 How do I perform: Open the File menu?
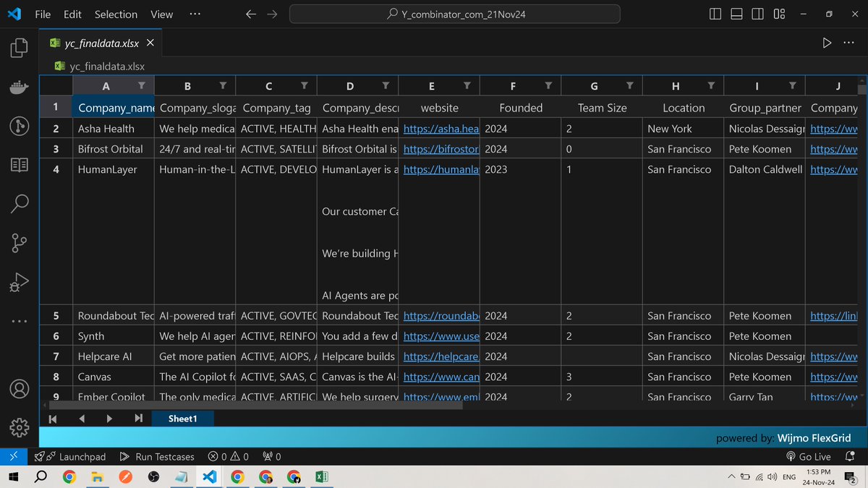coord(43,14)
